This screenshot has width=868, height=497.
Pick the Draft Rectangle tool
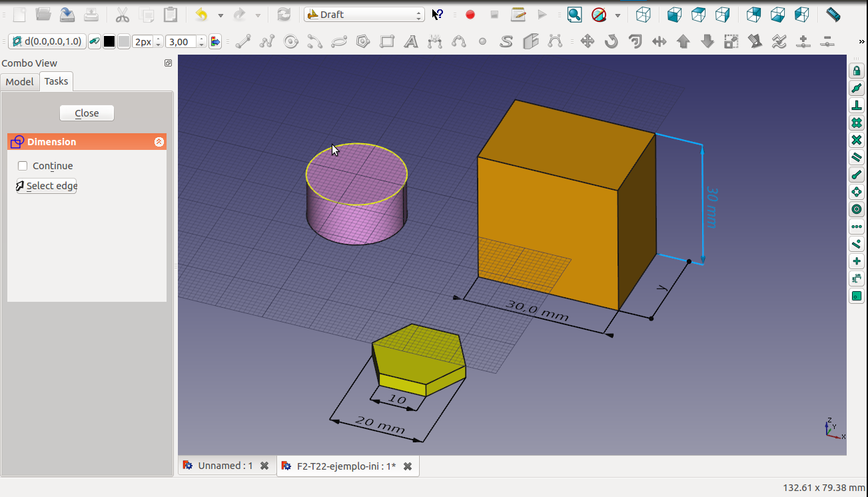pos(387,42)
